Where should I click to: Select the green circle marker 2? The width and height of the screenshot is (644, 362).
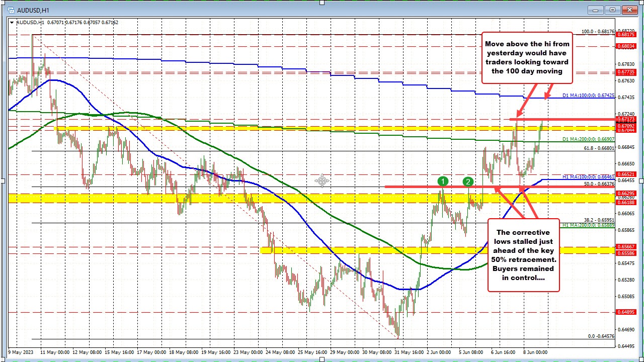click(468, 182)
